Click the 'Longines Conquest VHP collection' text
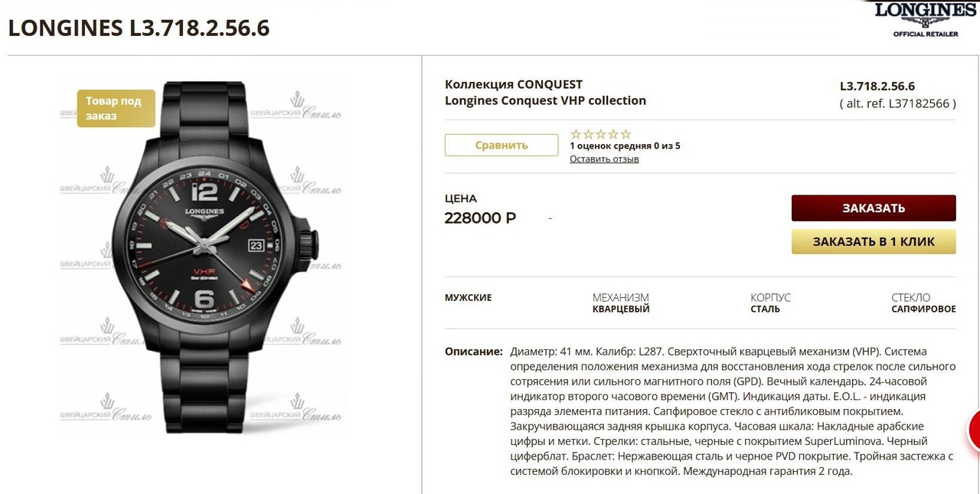The height and width of the screenshot is (494, 980). (x=545, y=100)
